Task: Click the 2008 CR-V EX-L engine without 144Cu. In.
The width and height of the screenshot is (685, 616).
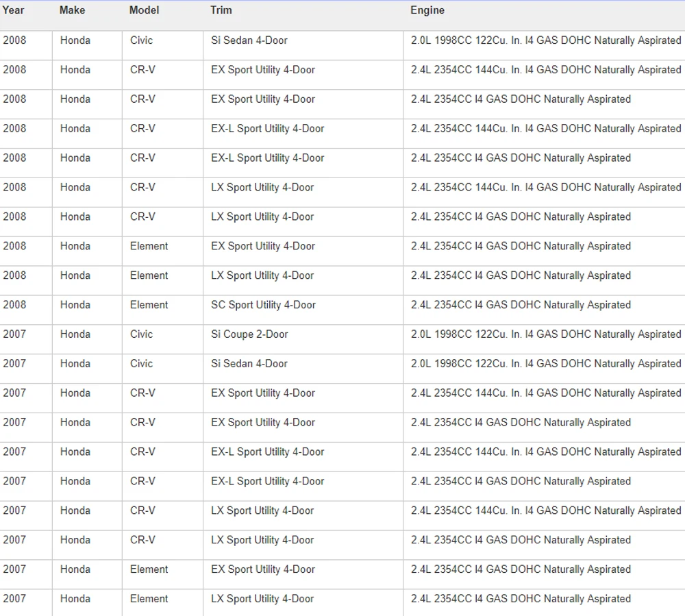Action: point(521,158)
